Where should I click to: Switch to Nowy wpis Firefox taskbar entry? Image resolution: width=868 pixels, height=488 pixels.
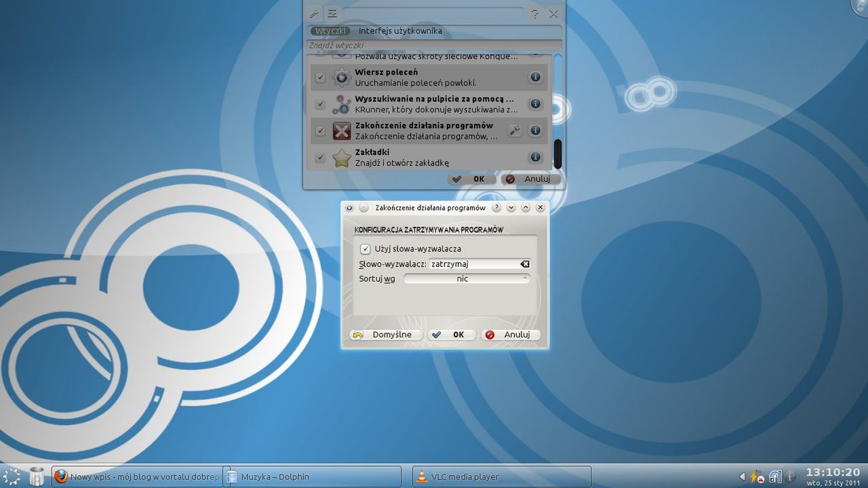click(136, 476)
